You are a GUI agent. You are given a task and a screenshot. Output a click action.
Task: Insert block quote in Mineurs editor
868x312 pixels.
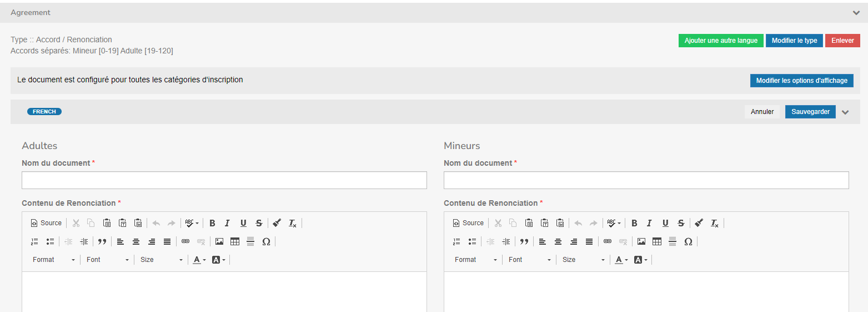(x=524, y=241)
